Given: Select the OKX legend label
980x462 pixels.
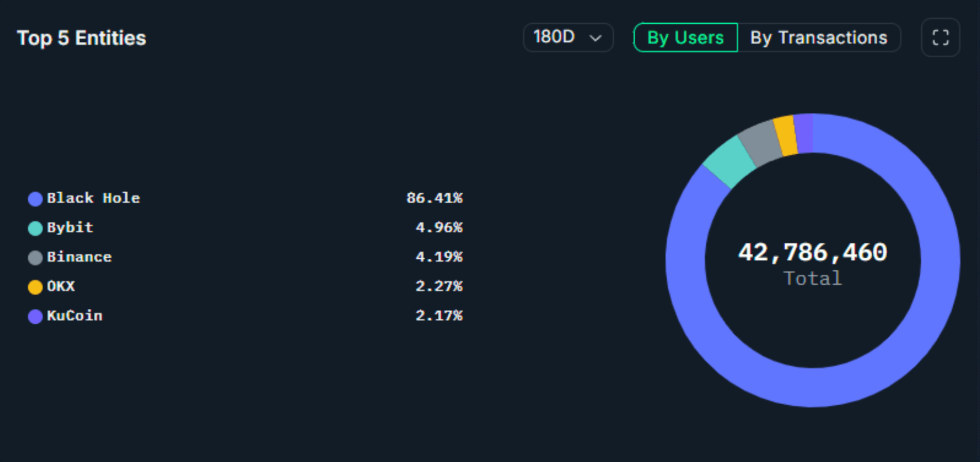Looking at the screenshot, I should tap(61, 286).
